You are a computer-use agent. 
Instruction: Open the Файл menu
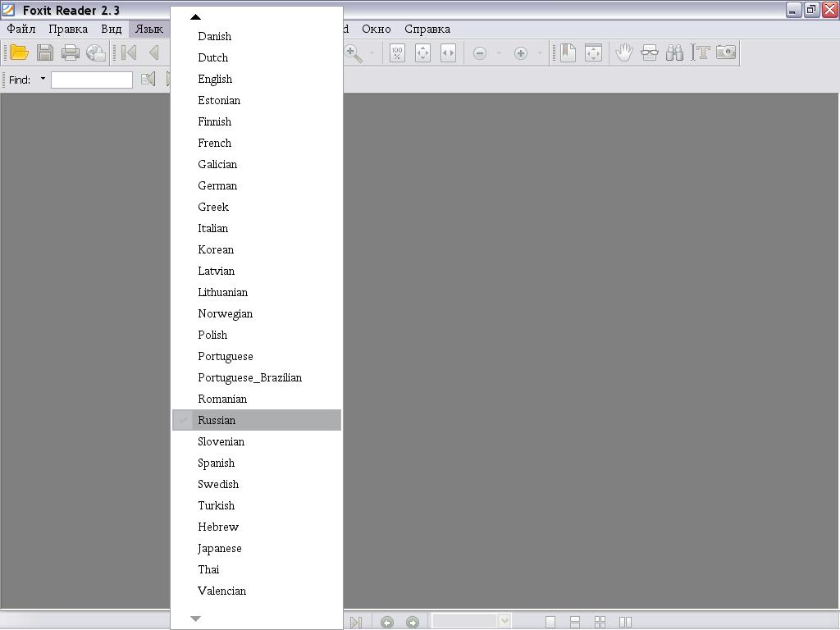pyautogui.click(x=21, y=29)
